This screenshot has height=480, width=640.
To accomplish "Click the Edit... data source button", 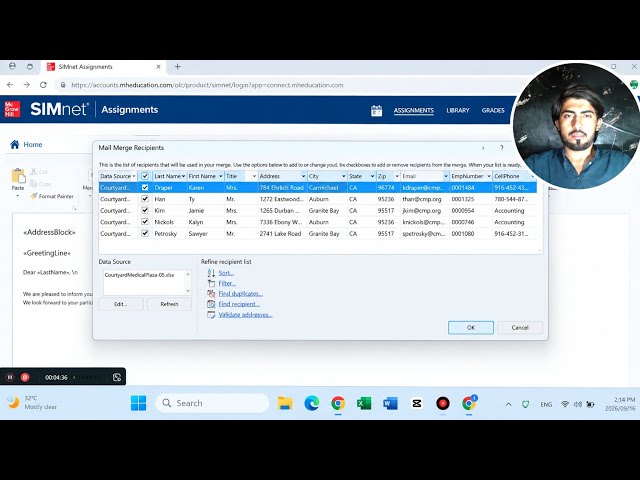I will [x=121, y=304].
